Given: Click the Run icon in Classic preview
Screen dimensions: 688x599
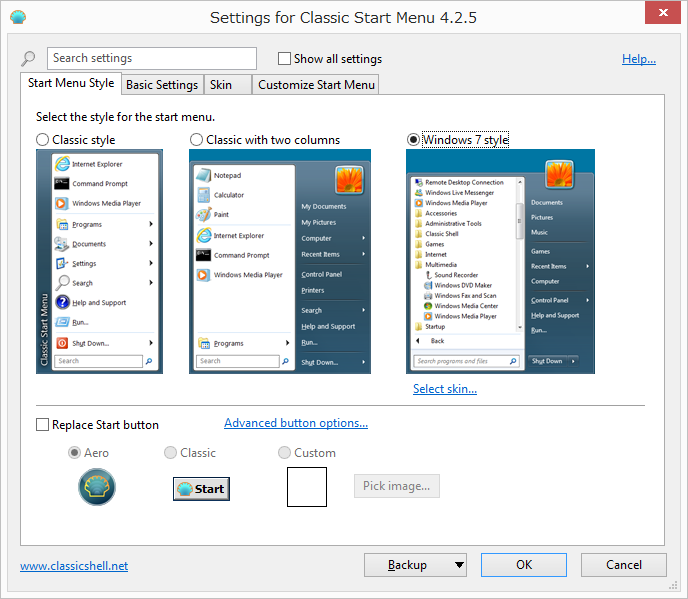Looking at the screenshot, I should [62, 322].
